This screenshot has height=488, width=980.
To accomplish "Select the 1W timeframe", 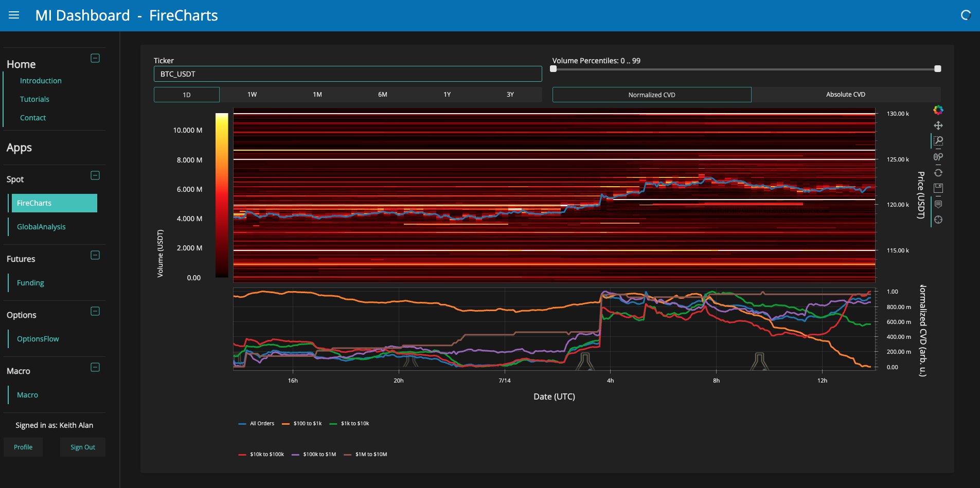I will [252, 95].
